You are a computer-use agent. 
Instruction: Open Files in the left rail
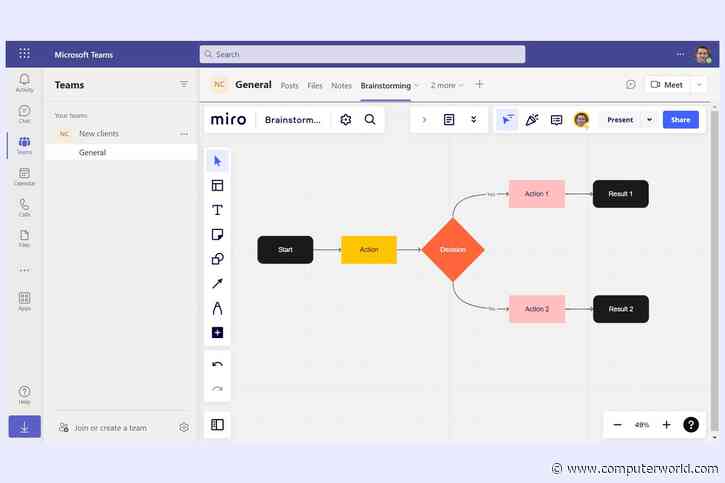pos(25,238)
